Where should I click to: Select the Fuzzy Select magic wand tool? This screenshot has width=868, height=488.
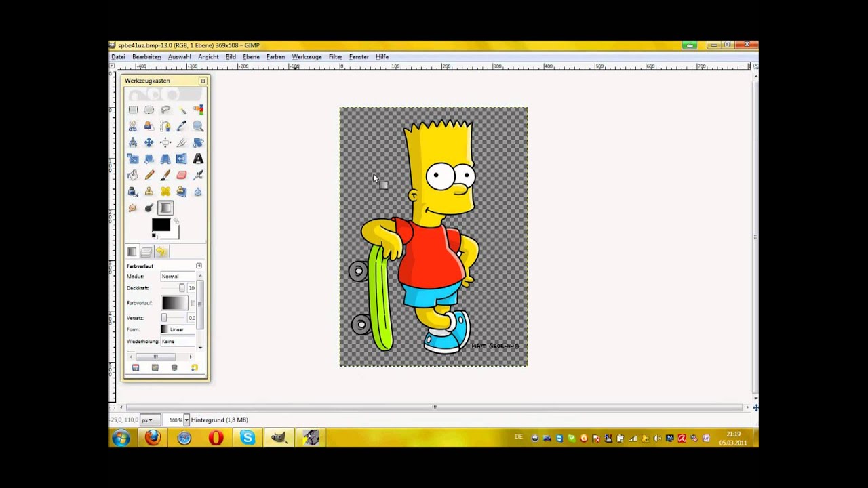(x=182, y=110)
